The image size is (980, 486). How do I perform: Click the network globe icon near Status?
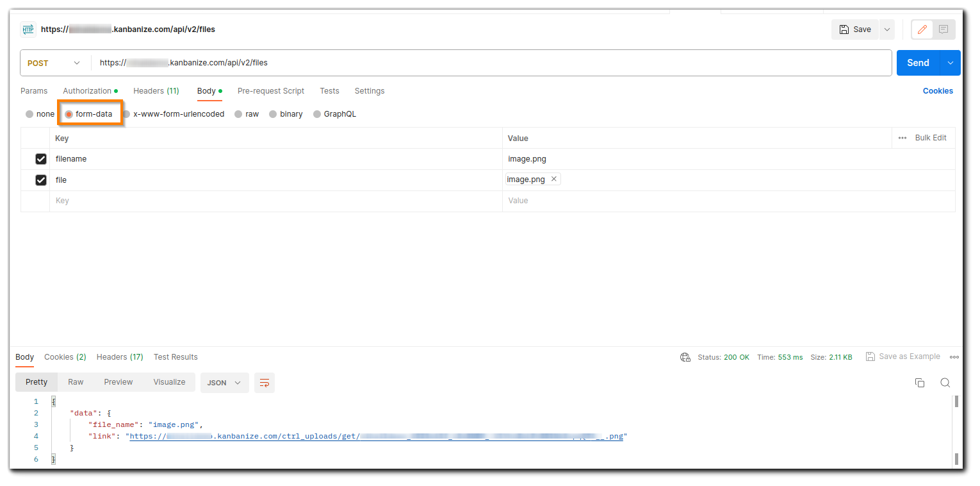pos(685,357)
